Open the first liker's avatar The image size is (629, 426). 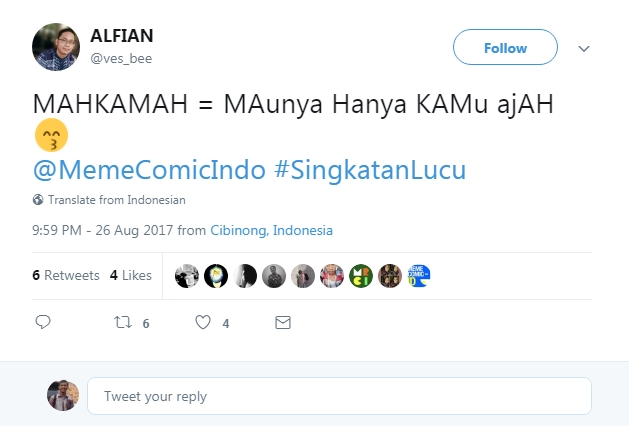[x=187, y=276]
